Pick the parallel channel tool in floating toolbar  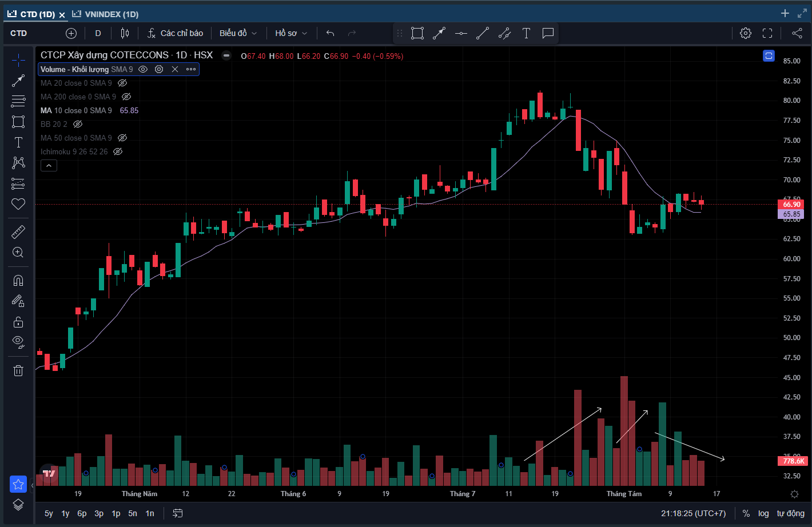504,33
